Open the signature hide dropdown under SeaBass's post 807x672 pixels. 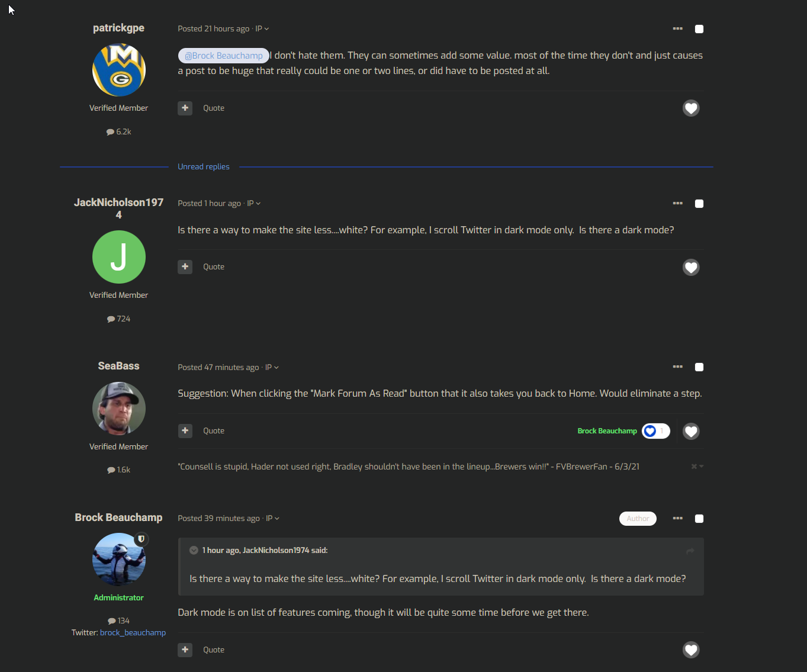click(697, 467)
